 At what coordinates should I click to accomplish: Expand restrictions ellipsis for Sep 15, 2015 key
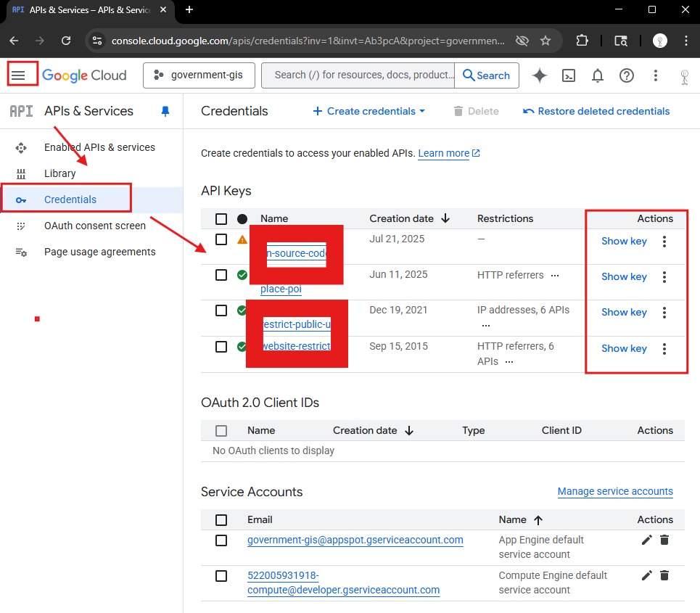click(x=509, y=362)
